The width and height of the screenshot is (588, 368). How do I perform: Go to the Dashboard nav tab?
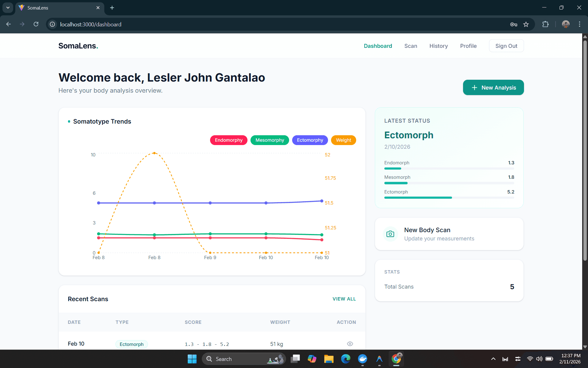378,46
